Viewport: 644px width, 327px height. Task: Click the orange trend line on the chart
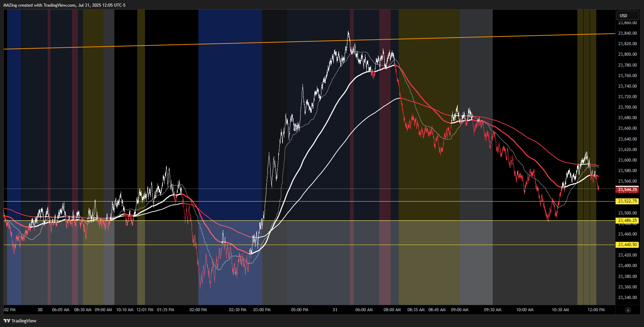tap(309, 41)
